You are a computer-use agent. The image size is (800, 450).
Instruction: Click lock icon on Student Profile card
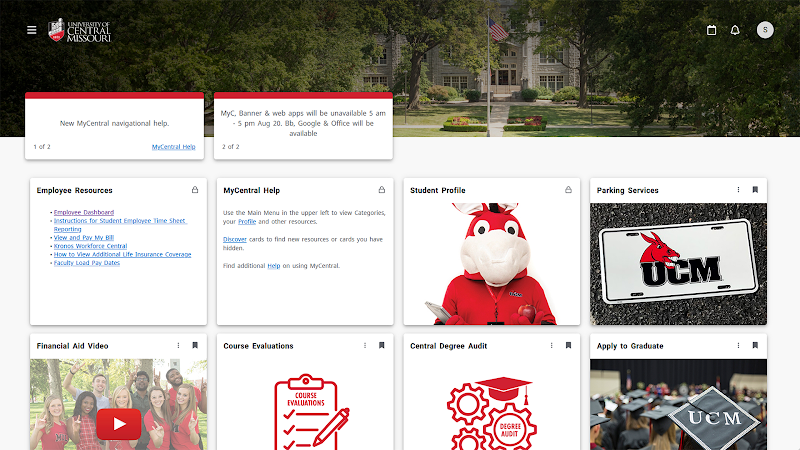pyautogui.click(x=568, y=190)
